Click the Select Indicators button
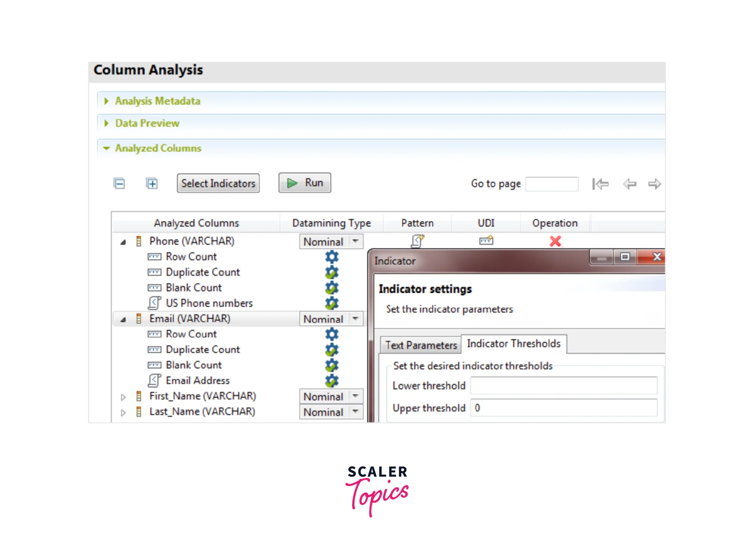 (218, 184)
